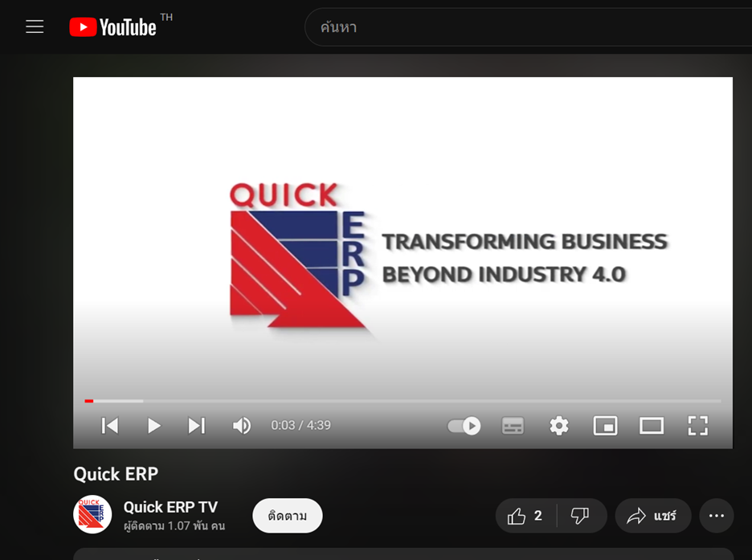Like the video with thumbs up

526,516
